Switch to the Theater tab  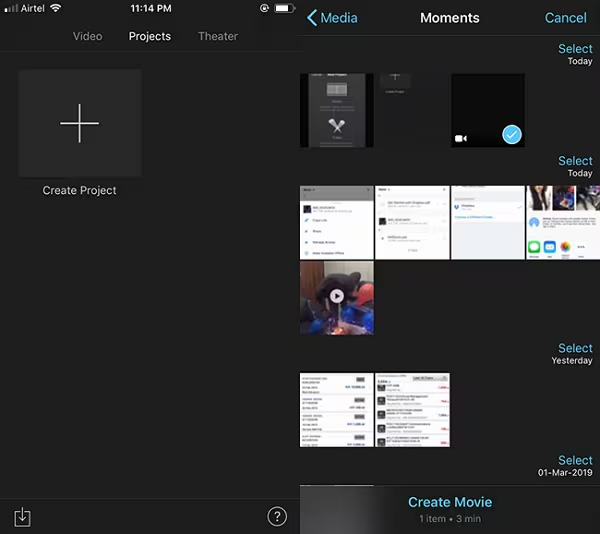(218, 36)
